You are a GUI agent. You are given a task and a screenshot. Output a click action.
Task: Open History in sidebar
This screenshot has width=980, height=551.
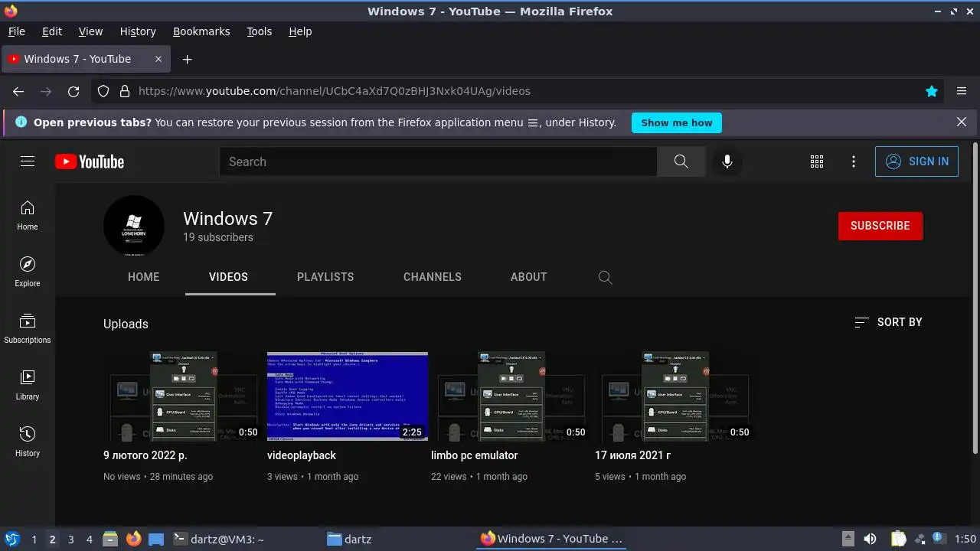(28, 442)
